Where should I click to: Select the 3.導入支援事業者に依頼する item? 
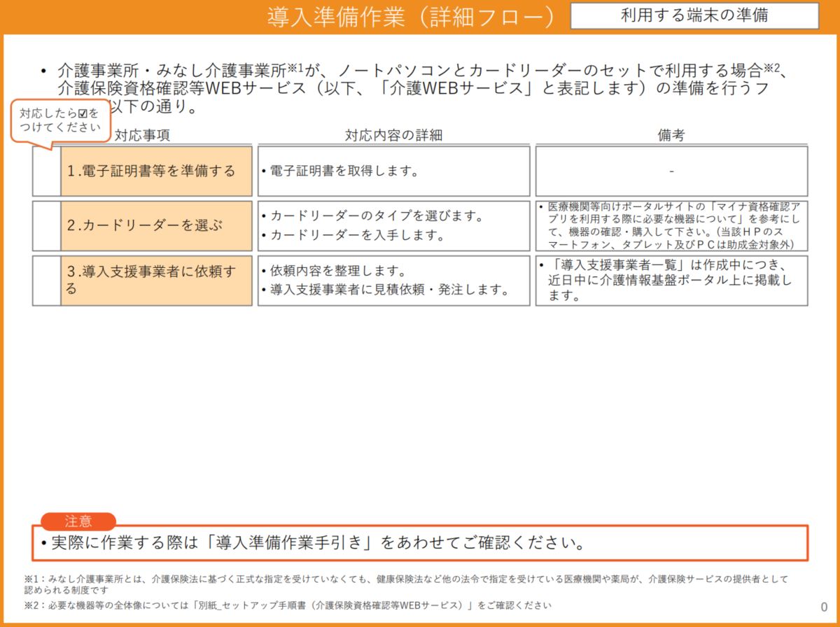coord(156,281)
